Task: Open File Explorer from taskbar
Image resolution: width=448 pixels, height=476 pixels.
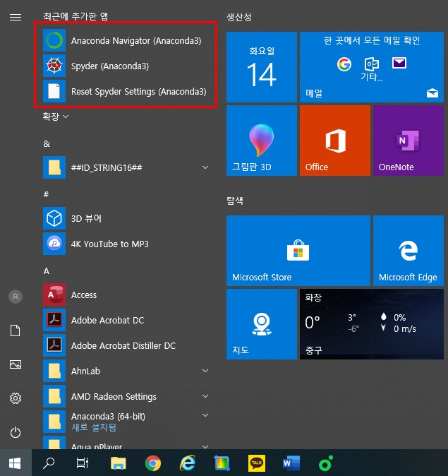Action: [x=119, y=463]
